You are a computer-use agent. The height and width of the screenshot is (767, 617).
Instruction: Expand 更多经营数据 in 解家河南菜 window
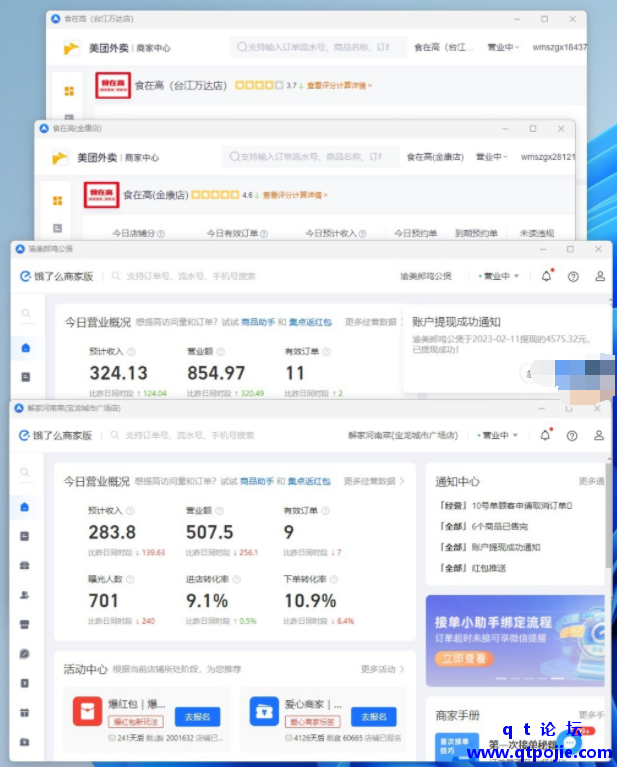pos(374,481)
